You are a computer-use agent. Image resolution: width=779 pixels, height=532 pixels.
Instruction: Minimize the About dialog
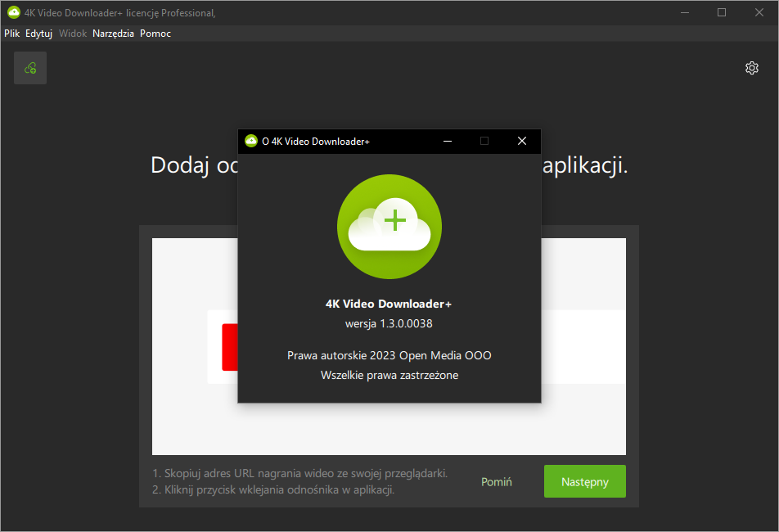point(448,141)
